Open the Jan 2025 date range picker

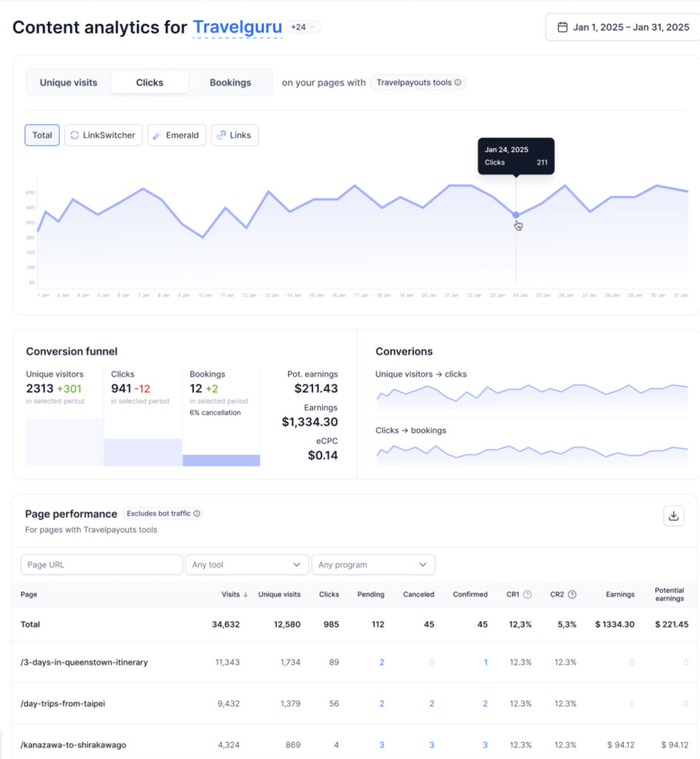[622, 27]
